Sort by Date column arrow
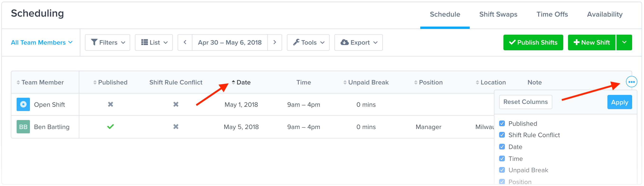644x186 pixels. 233,82
